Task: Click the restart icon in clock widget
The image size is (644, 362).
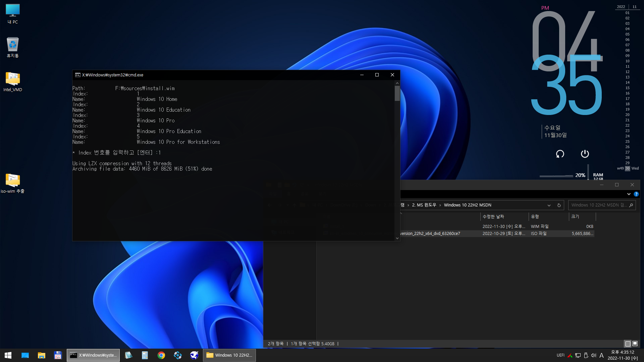Action: point(560,154)
